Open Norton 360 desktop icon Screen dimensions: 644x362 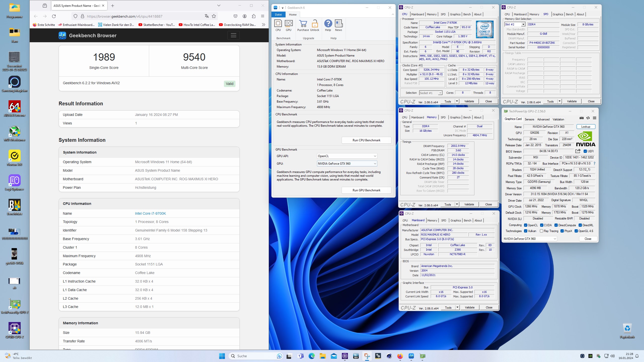point(15,158)
